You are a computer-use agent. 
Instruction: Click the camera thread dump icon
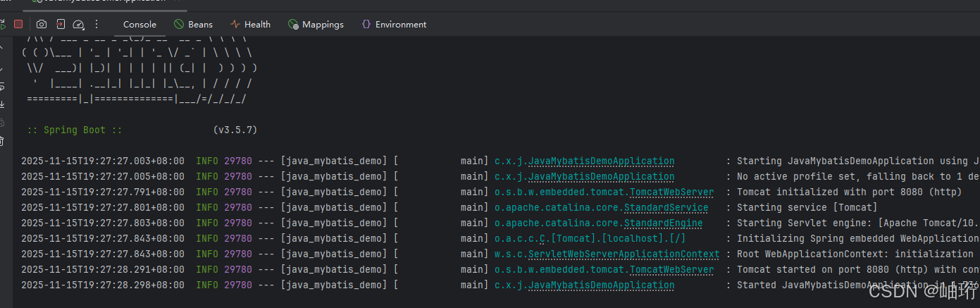pyautogui.click(x=42, y=24)
